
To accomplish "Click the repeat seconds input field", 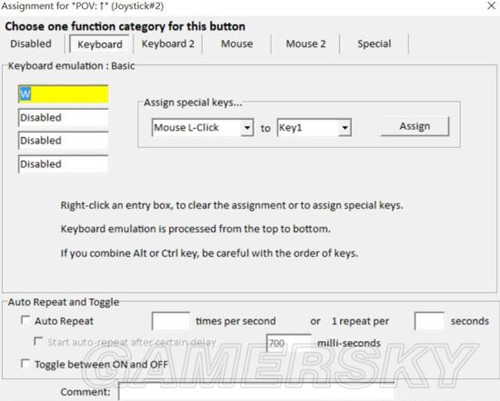I will tap(429, 321).
